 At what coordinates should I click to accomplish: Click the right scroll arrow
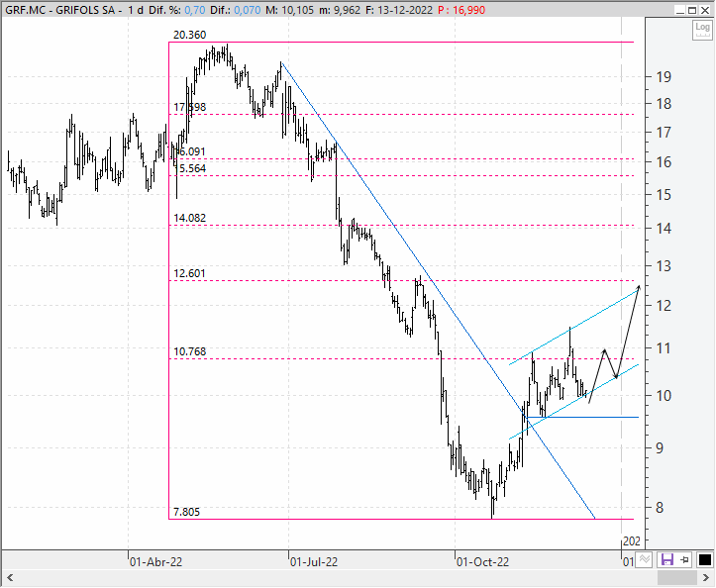pos(705,578)
